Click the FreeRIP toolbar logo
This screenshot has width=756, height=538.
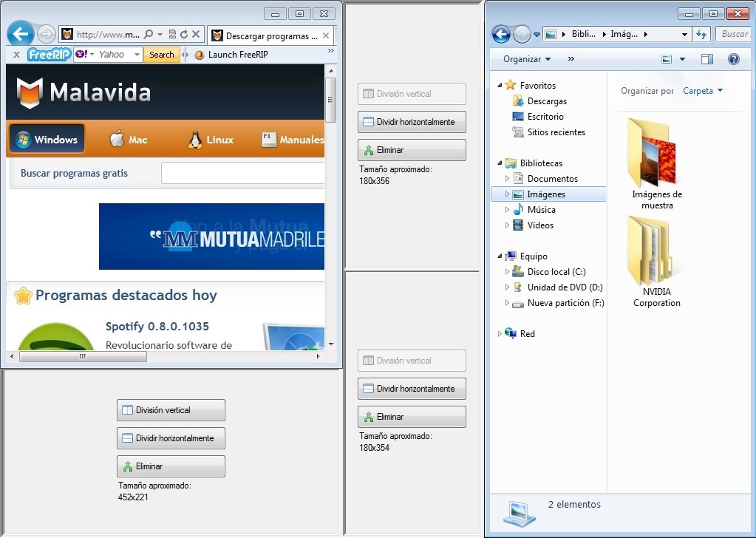(50, 55)
